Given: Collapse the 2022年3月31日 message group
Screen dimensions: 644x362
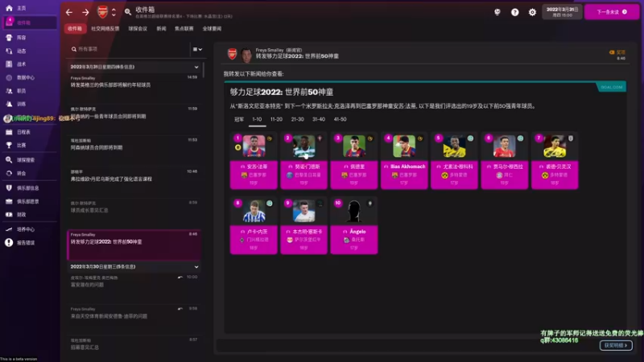Looking at the screenshot, I should [196, 68].
